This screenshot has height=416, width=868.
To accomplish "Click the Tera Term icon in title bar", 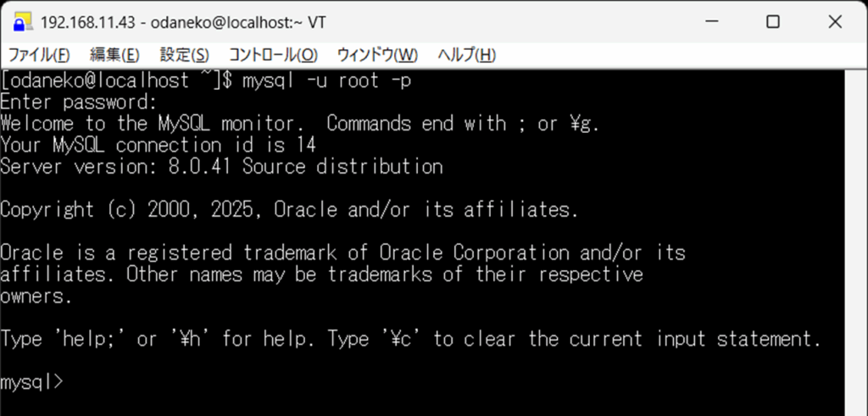I will pos(23,22).
